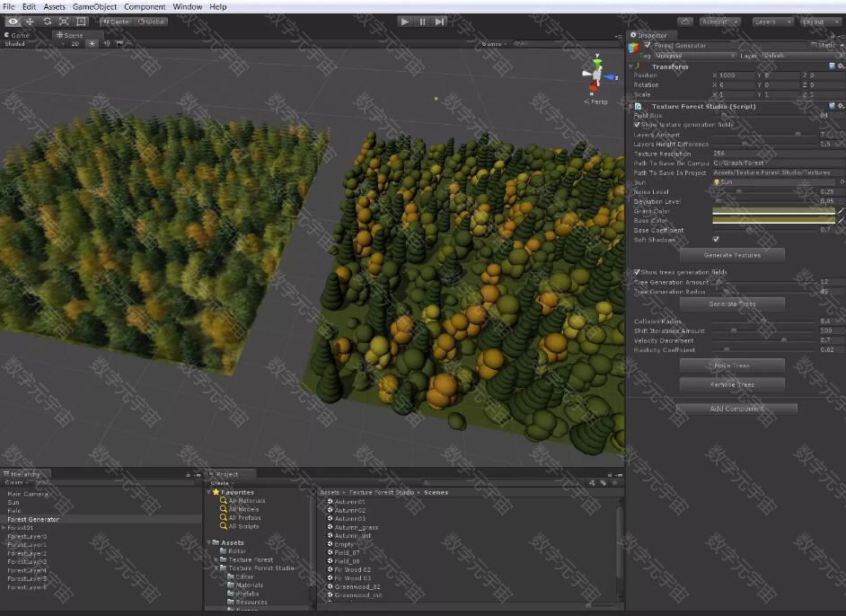Open the Assets menu
This screenshot has width=846, height=616.
[x=54, y=6]
